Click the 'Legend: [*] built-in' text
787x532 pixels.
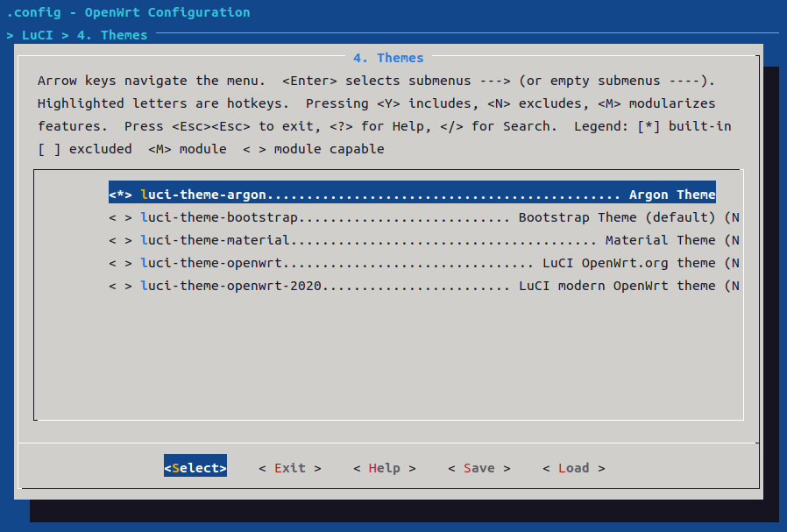coord(653,126)
